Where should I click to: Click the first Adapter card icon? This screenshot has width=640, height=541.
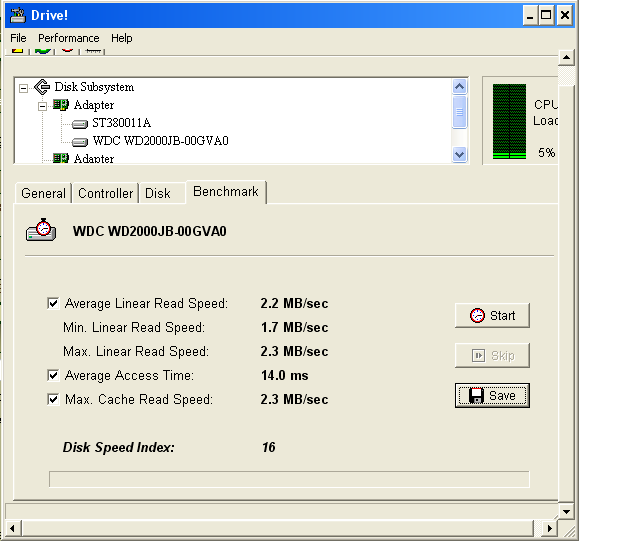[x=61, y=105]
